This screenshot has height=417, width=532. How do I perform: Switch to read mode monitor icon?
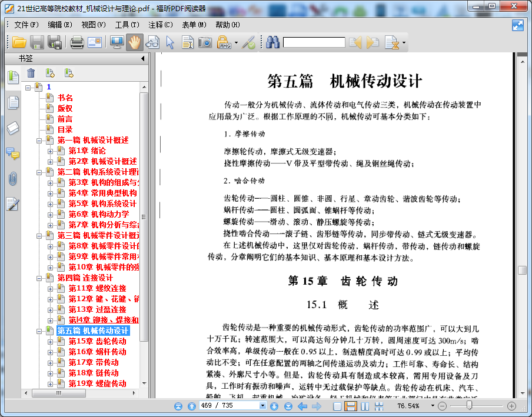click(117, 42)
